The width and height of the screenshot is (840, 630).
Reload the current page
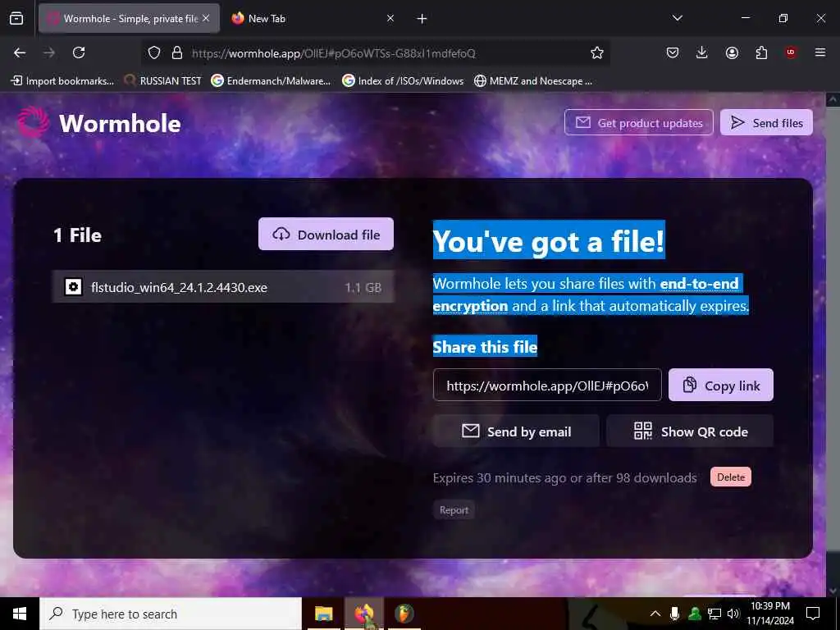click(79, 52)
